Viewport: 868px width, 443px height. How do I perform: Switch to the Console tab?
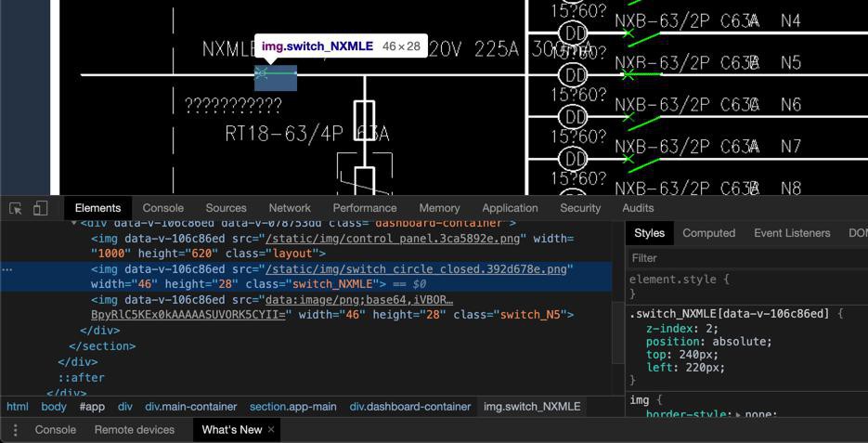[162, 208]
